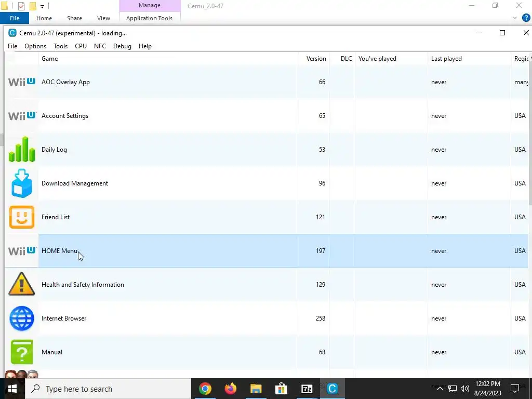Click the volume speaker tray icon
Screen dimensions: 532x399
(465, 389)
